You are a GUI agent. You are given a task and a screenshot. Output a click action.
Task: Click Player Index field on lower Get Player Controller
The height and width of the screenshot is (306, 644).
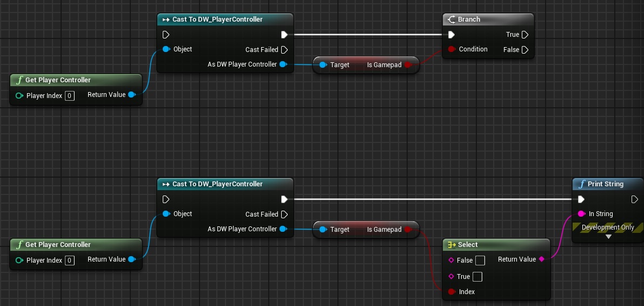[x=69, y=261]
